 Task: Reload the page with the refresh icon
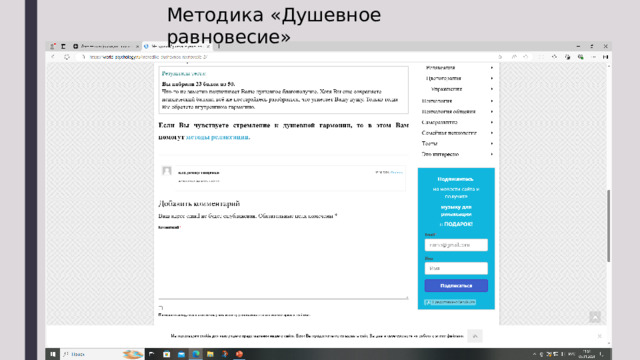pos(67,57)
